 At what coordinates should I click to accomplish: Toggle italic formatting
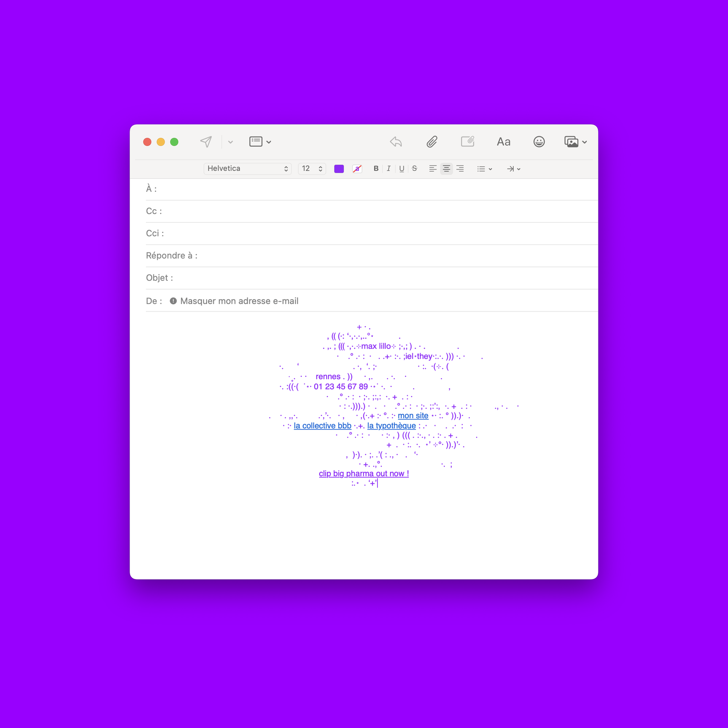(388, 169)
